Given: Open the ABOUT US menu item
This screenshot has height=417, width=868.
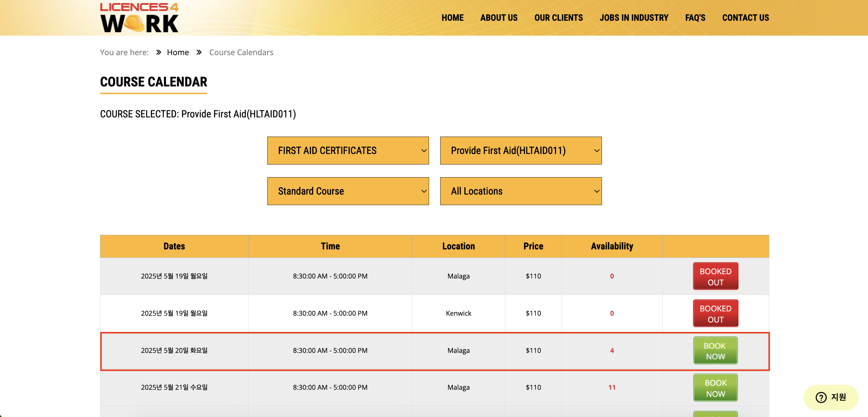Looking at the screenshot, I should 498,18.
